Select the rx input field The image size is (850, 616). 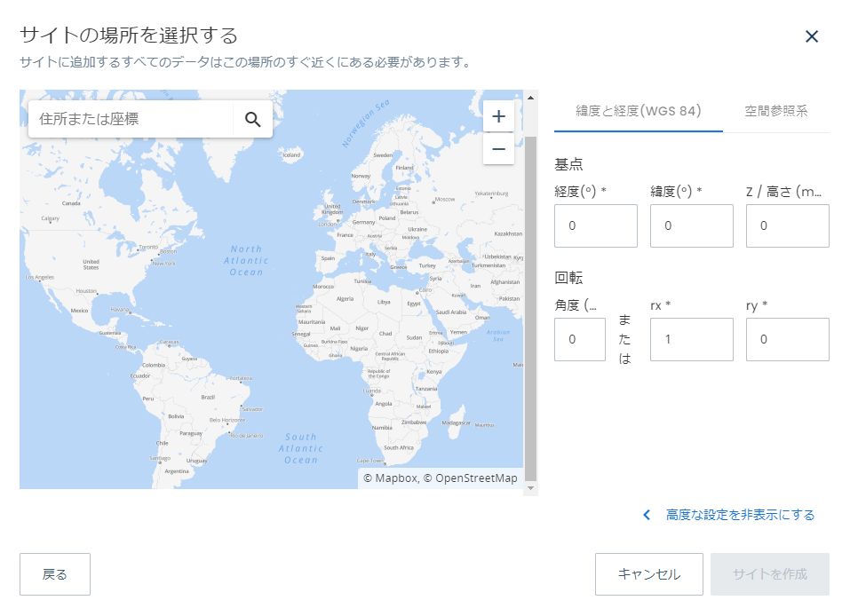tap(692, 339)
